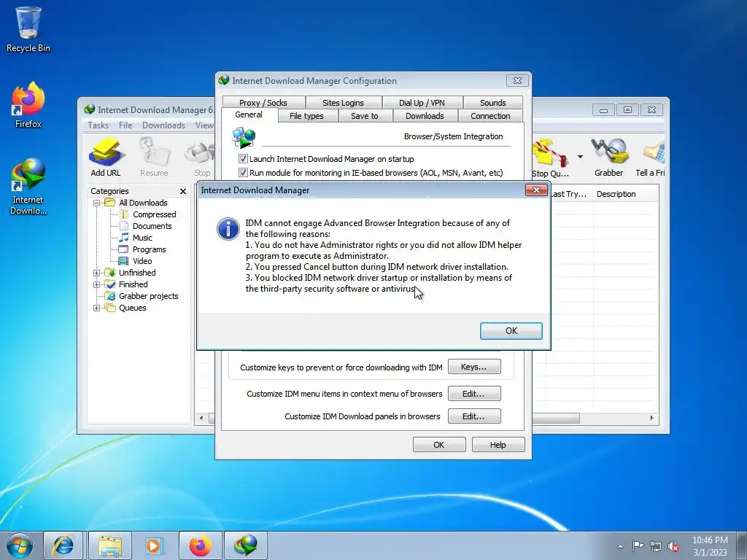The image size is (747, 560).
Task: Toggle IE-based browsers monitoring module checkbox
Action: [243, 172]
